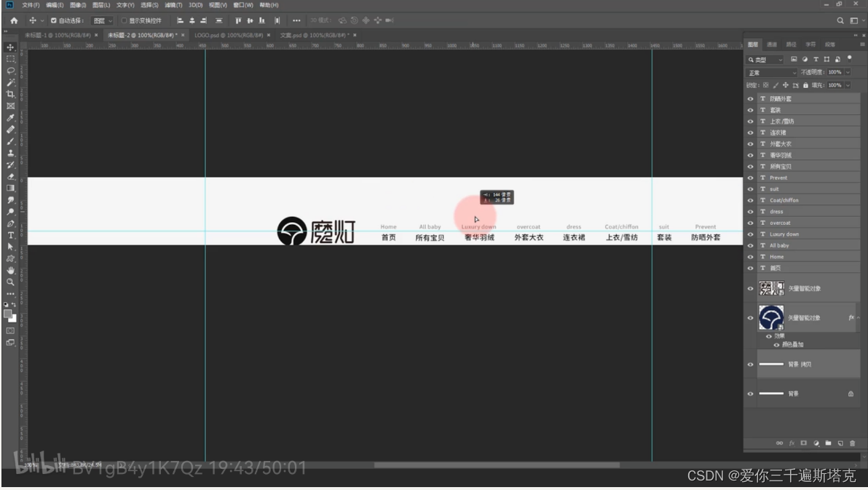The image size is (868, 490).
Task: Open the Move tool preset picker arrow
Action: [42, 20]
